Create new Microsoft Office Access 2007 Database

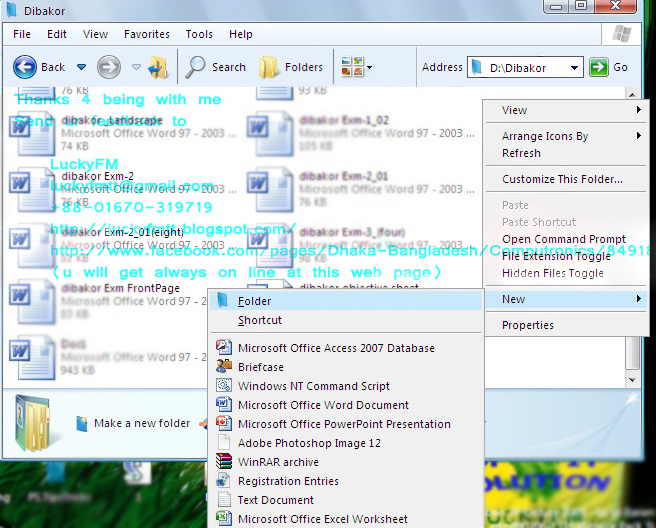tap(346, 348)
